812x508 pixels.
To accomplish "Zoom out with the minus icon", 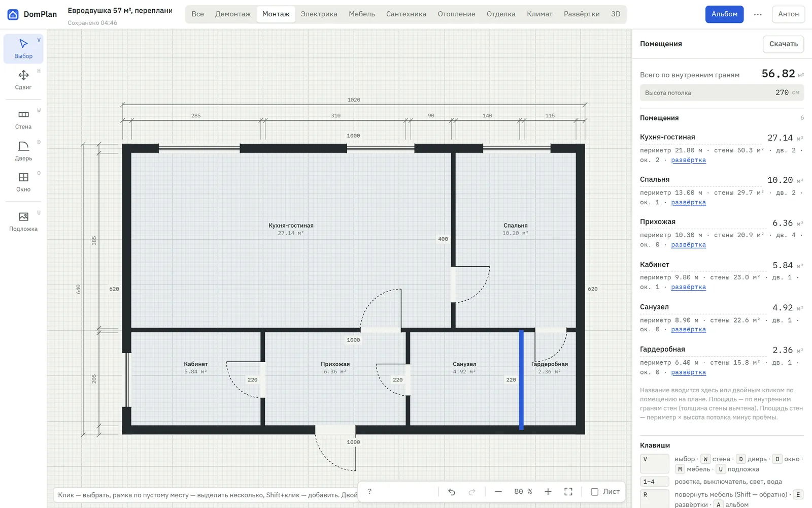I will click(498, 492).
